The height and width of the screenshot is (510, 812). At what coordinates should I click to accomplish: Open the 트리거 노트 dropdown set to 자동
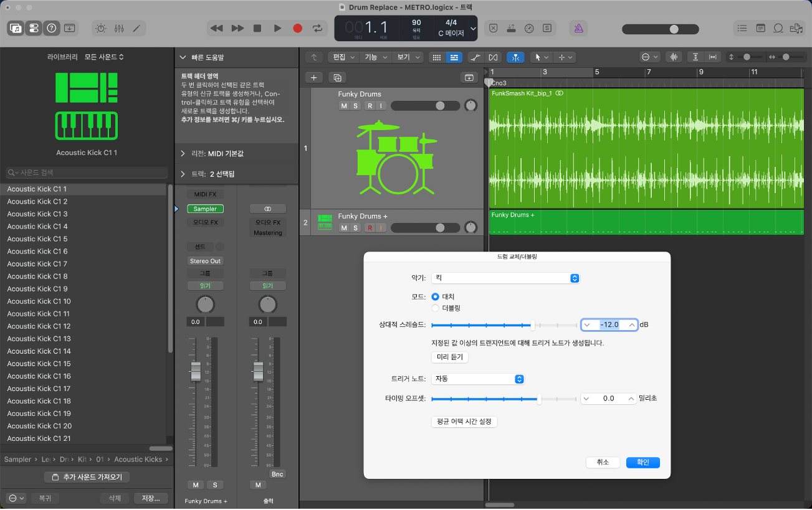[478, 379]
